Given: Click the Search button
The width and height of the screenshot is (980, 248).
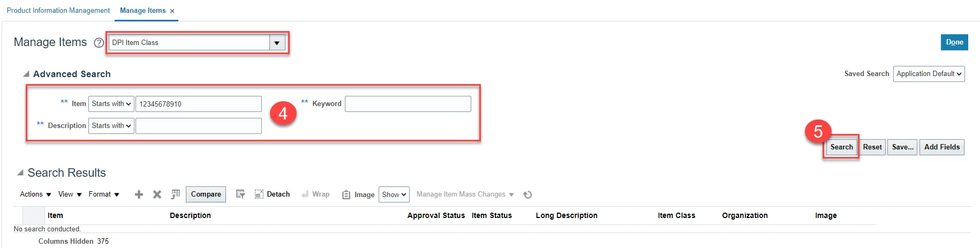Looking at the screenshot, I should click(841, 147).
